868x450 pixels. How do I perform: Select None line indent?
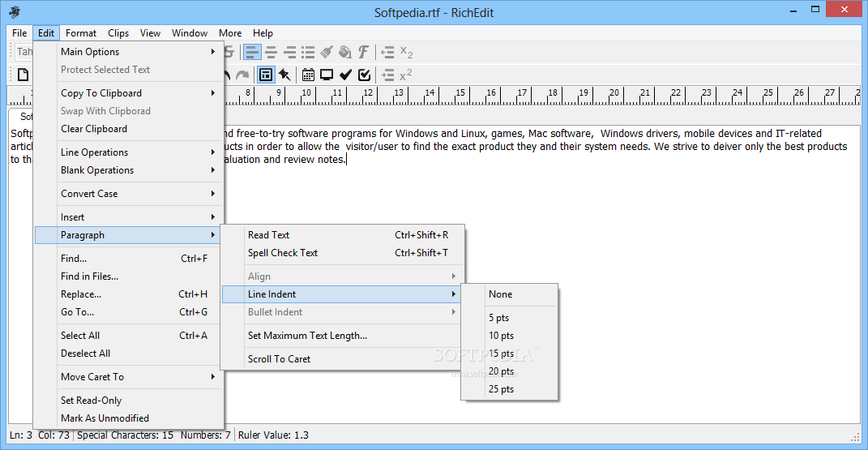pos(509,294)
